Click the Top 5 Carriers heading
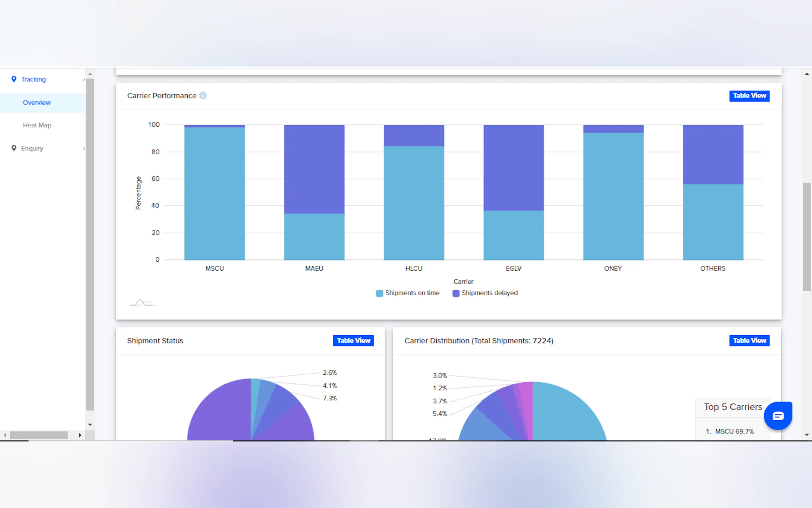 click(733, 407)
